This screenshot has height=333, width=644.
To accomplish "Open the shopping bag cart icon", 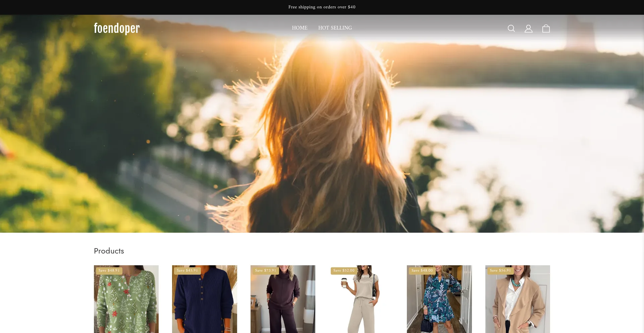I will pos(546,29).
